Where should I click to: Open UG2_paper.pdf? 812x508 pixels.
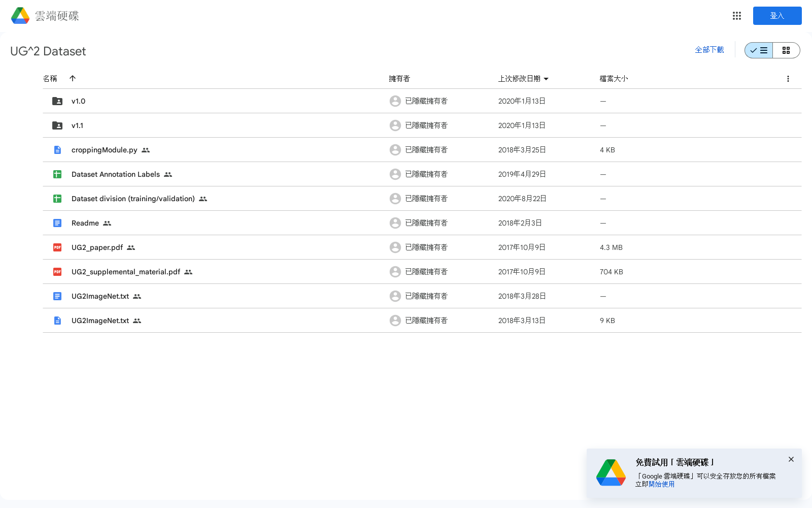pyautogui.click(x=97, y=247)
